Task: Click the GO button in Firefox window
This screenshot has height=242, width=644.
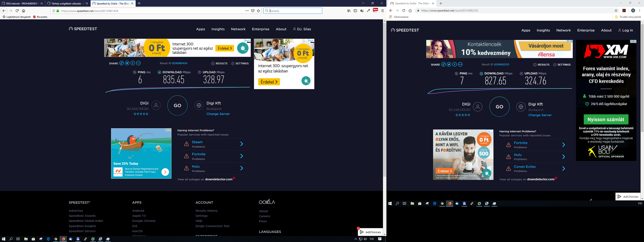Action: 177,105
